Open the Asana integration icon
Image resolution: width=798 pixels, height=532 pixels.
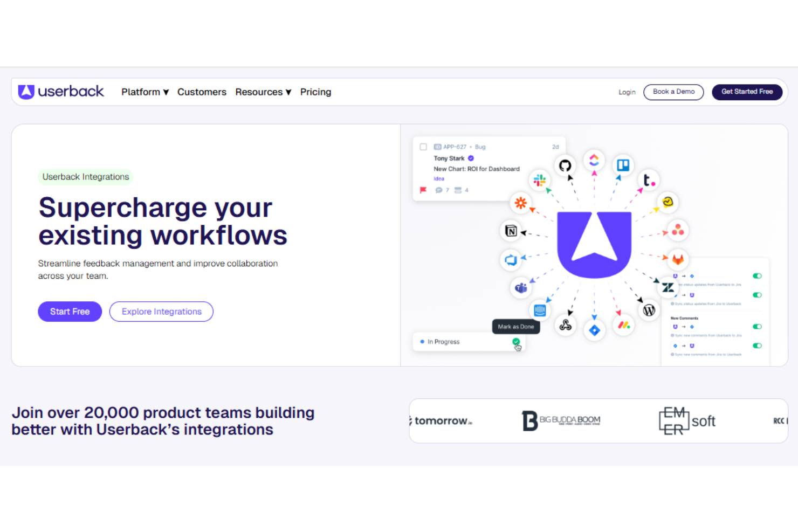(x=678, y=230)
